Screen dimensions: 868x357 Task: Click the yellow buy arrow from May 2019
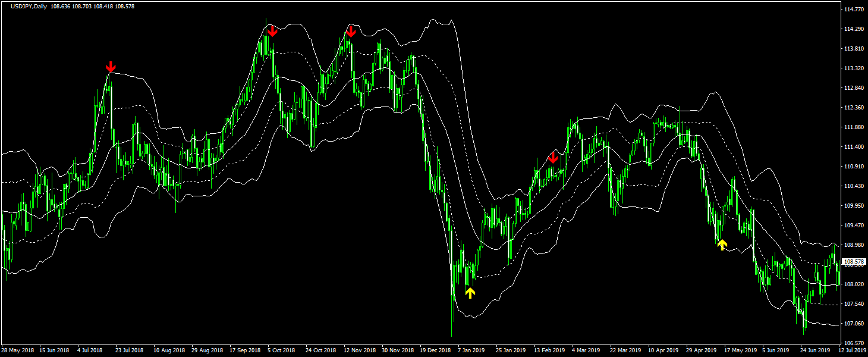pos(722,245)
